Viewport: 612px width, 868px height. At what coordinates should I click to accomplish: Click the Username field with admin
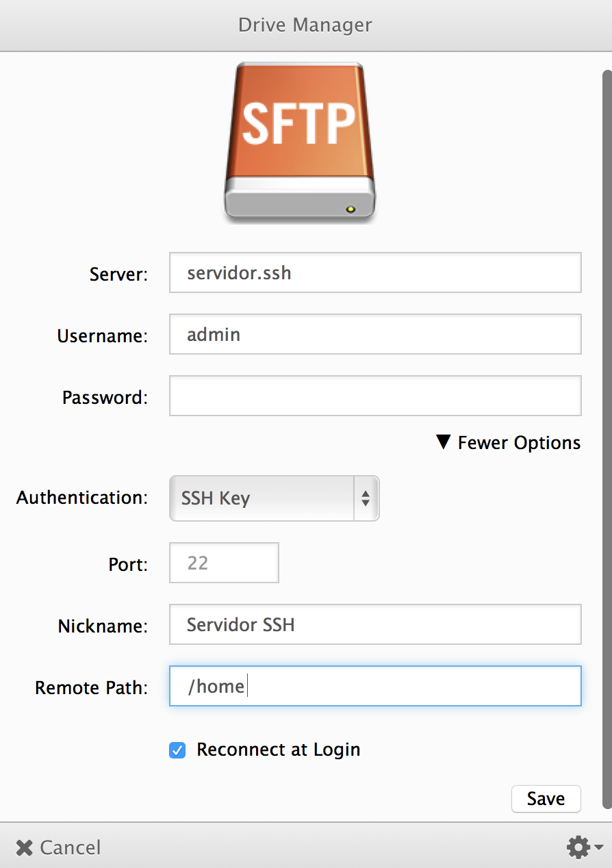[x=375, y=334]
